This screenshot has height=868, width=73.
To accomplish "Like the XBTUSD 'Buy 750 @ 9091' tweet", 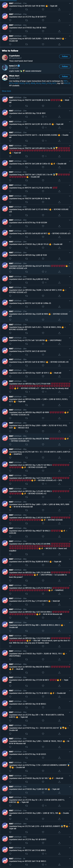I will click(x=43, y=117).
